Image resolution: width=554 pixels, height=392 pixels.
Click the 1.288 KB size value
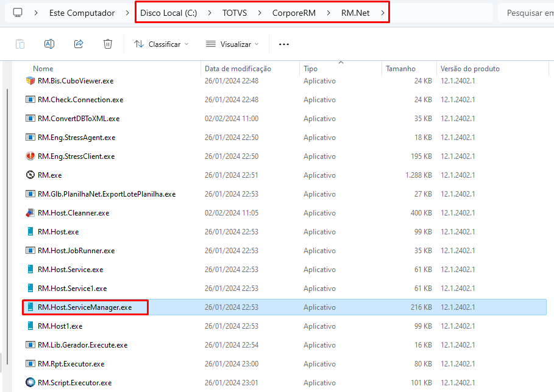click(x=418, y=175)
